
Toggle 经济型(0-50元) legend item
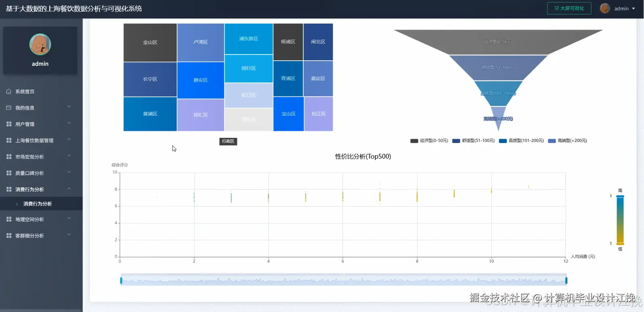point(429,141)
